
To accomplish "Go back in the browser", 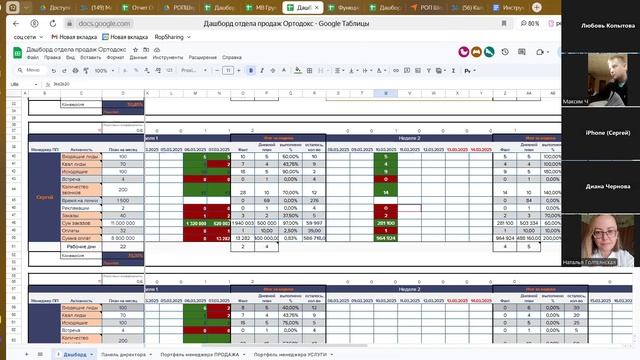I will 16,24.
